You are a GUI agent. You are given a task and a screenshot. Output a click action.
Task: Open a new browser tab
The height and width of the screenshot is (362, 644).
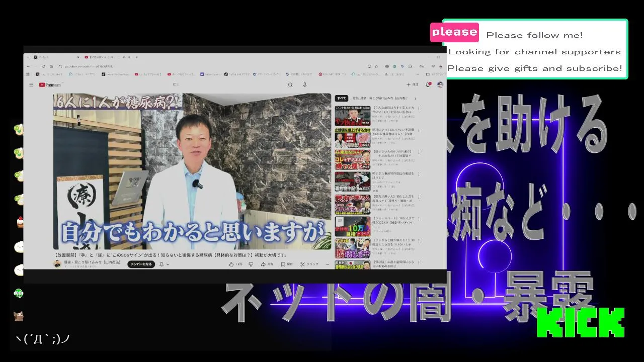[x=137, y=57]
